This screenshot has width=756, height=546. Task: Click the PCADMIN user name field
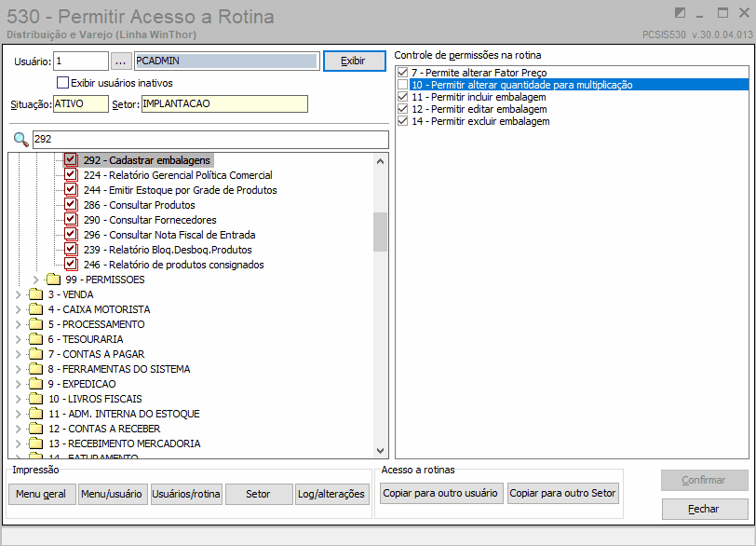(226, 61)
